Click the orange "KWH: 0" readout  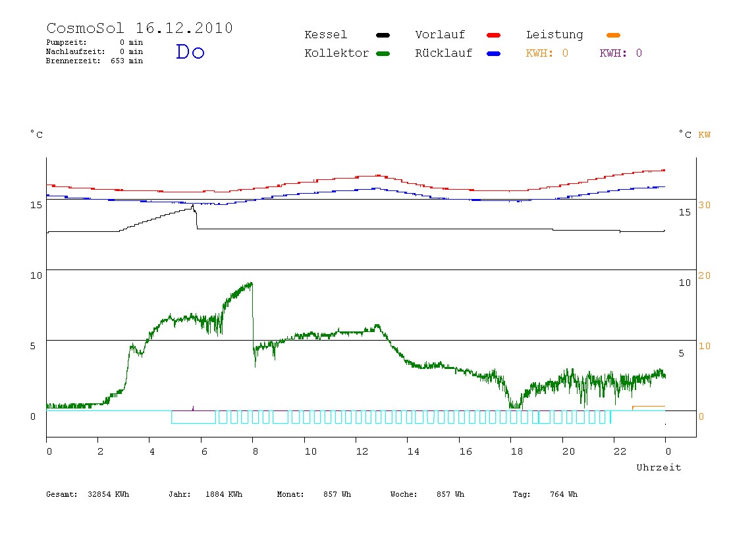coord(547,53)
